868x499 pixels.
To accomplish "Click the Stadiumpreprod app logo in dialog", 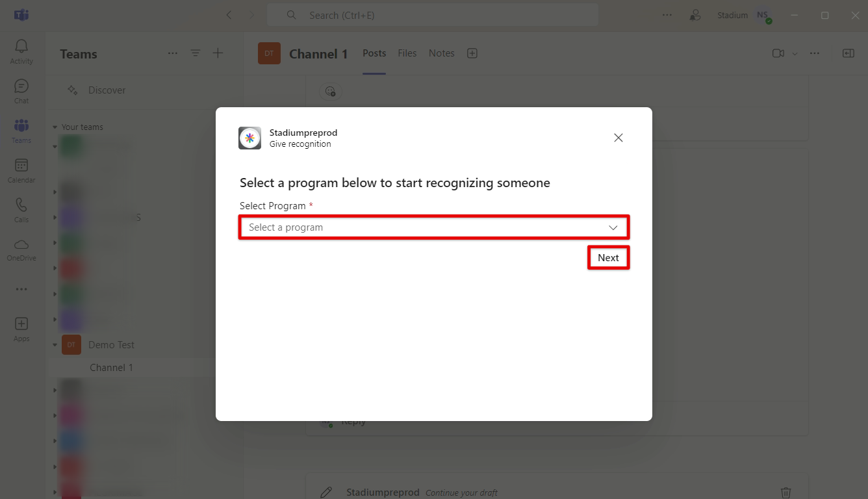I will tap(250, 138).
